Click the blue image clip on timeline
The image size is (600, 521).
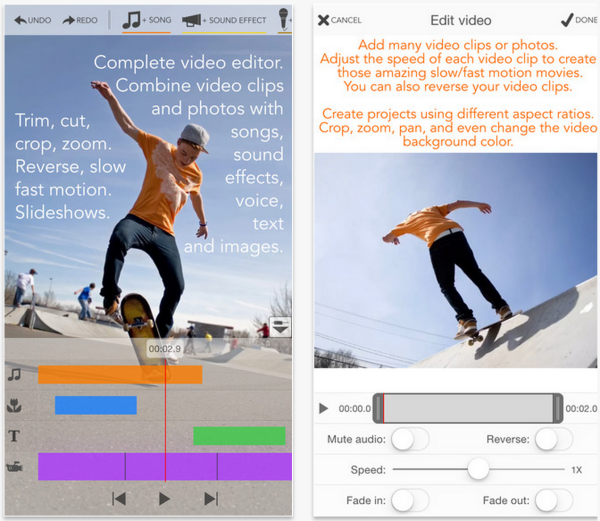tap(96, 405)
